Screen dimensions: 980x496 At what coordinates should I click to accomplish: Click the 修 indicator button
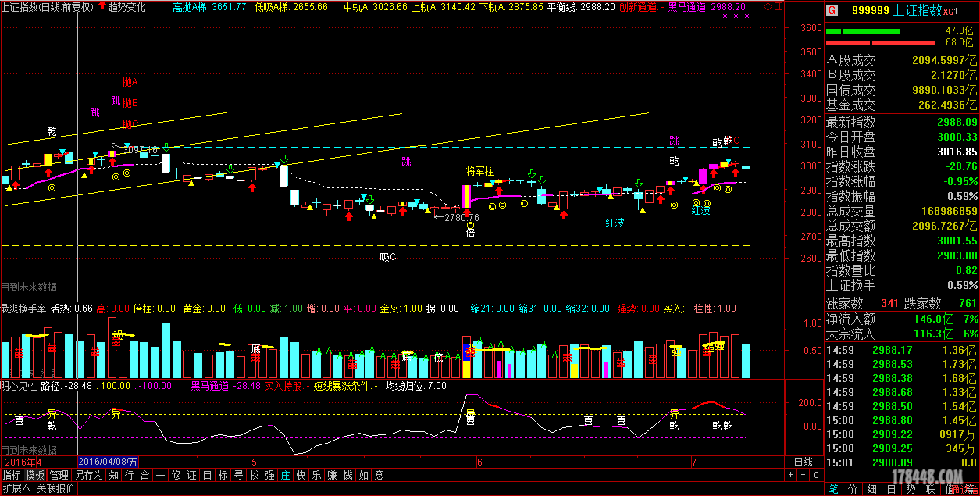176,475
